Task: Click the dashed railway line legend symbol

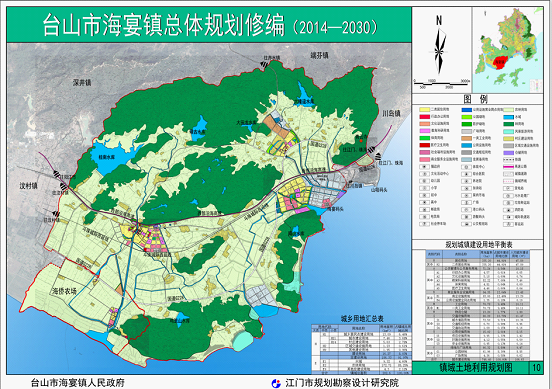Action: coord(508,159)
